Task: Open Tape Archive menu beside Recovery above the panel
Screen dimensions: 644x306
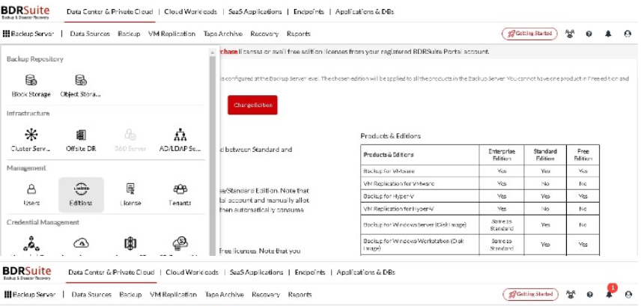Action: 222,34
